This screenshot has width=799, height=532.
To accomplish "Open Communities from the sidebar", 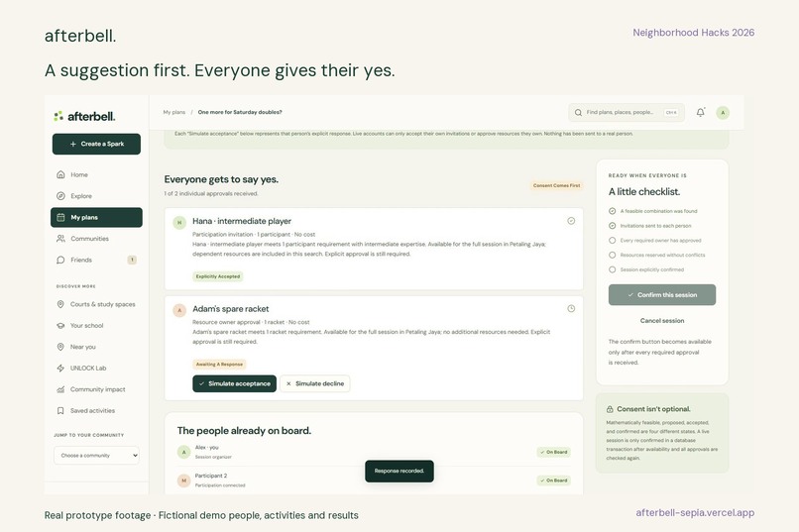I will (x=96, y=239).
